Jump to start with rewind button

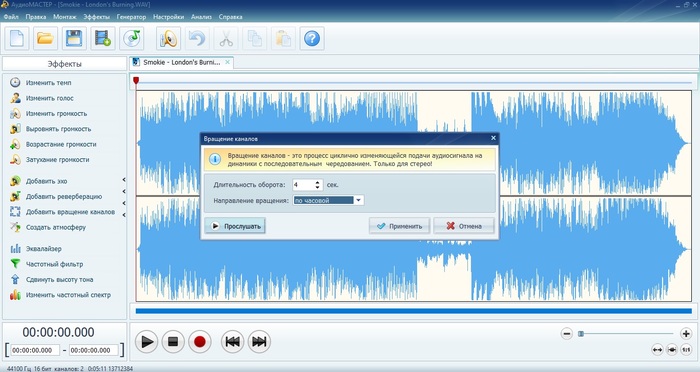(x=232, y=342)
